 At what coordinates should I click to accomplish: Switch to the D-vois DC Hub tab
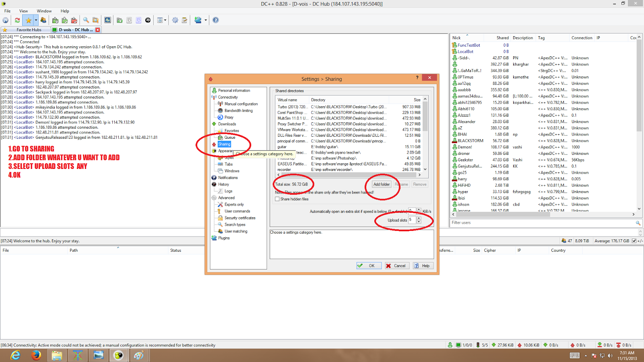click(76, 30)
